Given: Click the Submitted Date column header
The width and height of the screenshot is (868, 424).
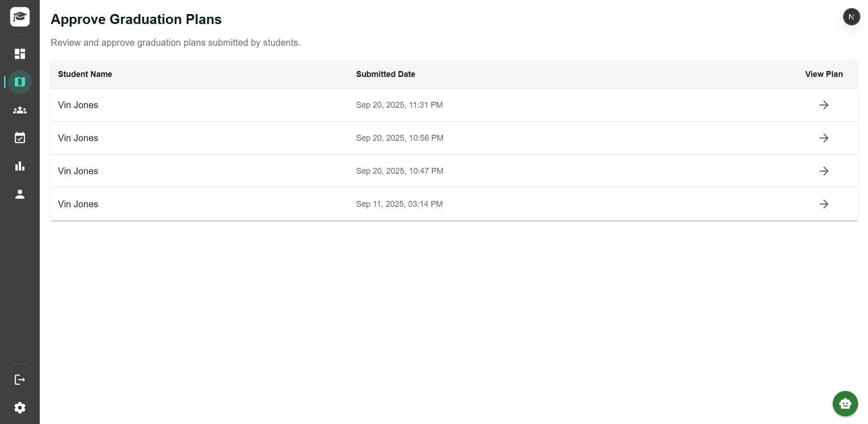Looking at the screenshot, I should (386, 74).
